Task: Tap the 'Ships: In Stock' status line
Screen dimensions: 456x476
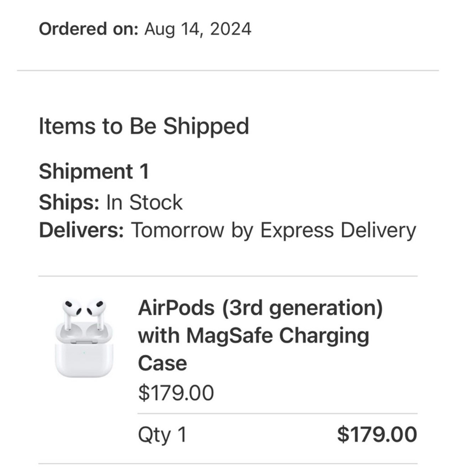Action: (110, 202)
